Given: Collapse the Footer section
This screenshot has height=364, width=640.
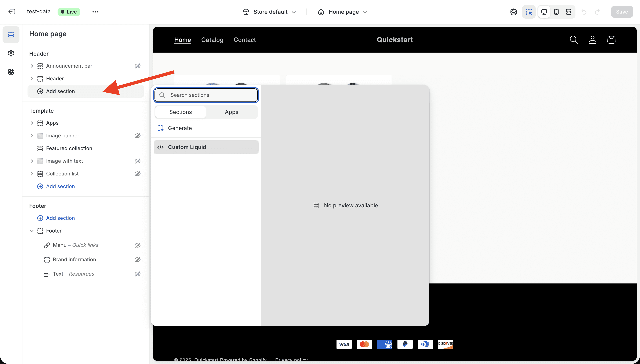Looking at the screenshot, I should [32, 231].
